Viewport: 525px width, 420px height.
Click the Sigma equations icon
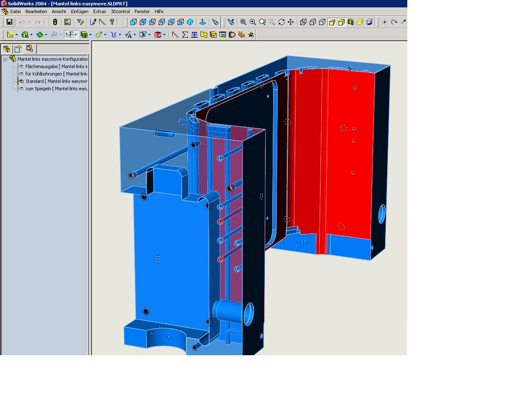(x=185, y=35)
